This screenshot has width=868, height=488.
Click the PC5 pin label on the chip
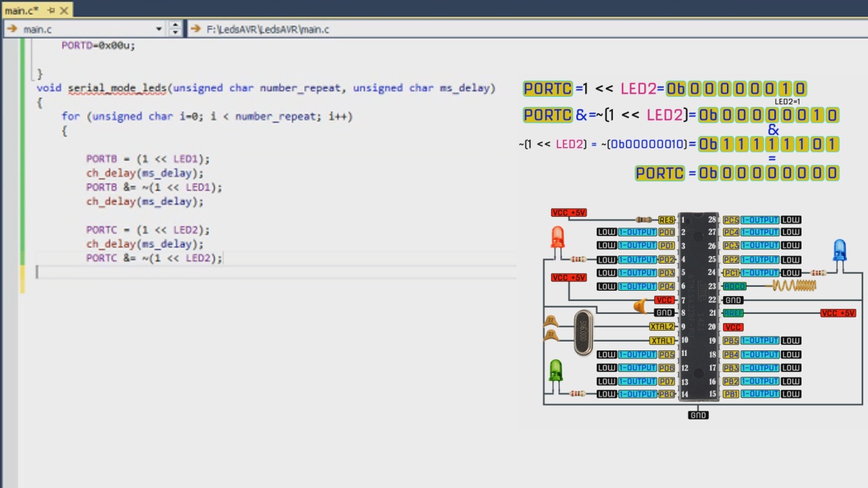click(730, 220)
